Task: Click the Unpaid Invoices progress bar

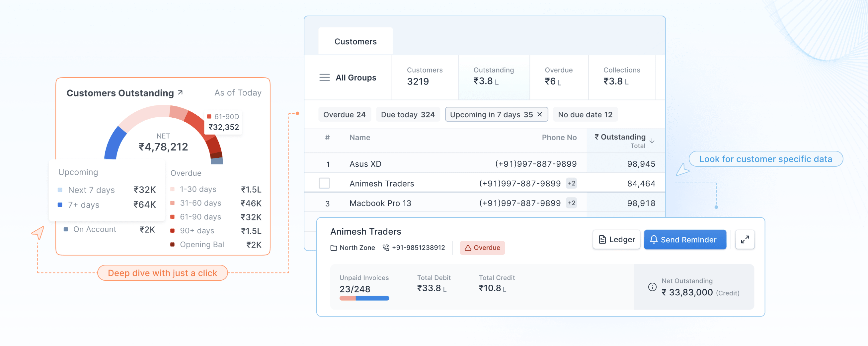Action: tap(364, 298)
